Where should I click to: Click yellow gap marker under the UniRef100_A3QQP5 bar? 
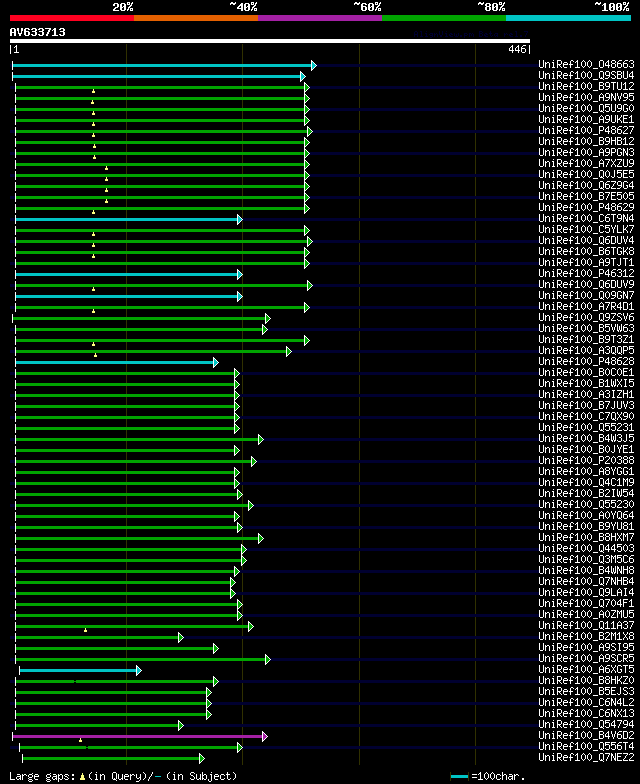pos(96,355)
